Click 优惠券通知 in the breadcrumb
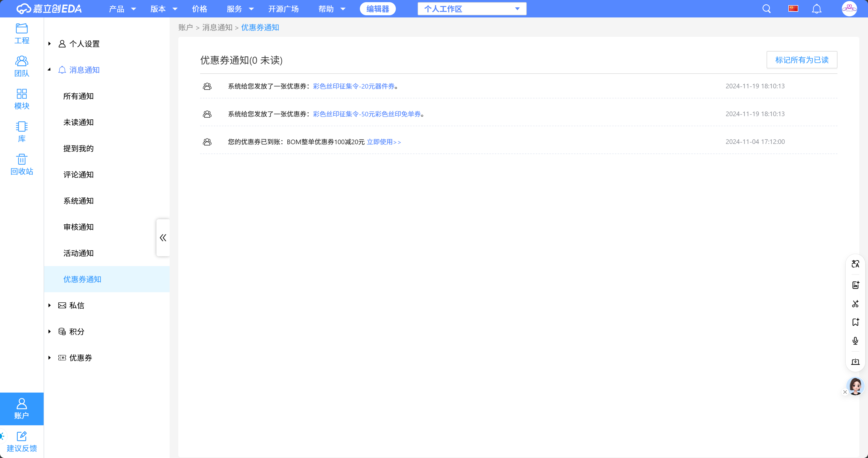The image size is (868, 458). 260,27
